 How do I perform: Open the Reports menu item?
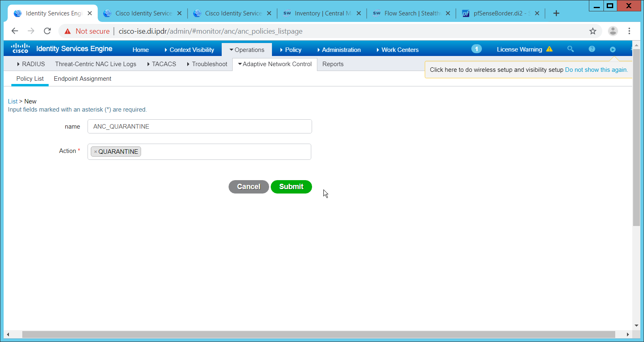(333, 64)
